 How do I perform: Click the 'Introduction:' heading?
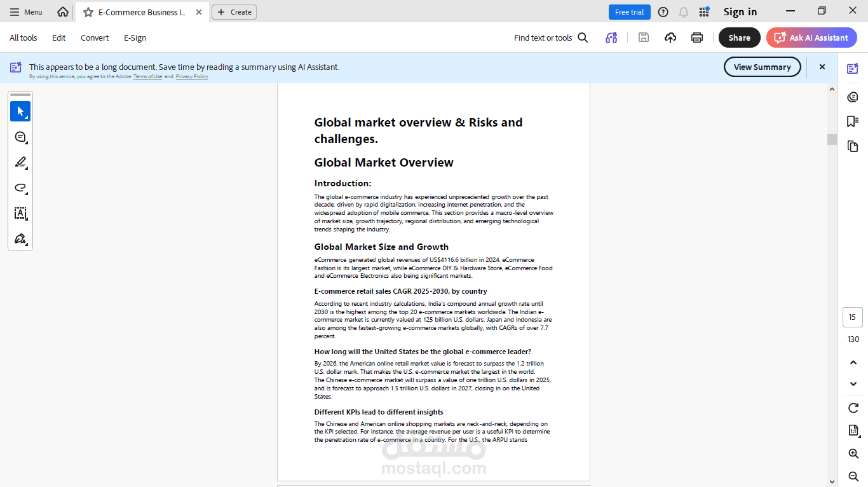point(342,183)
